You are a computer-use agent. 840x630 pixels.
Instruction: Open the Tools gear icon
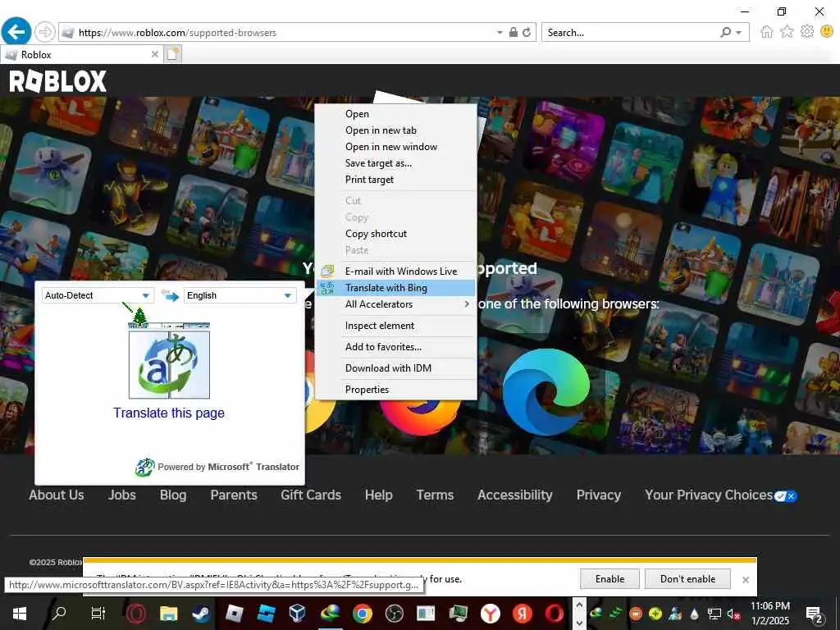[807, 32]
